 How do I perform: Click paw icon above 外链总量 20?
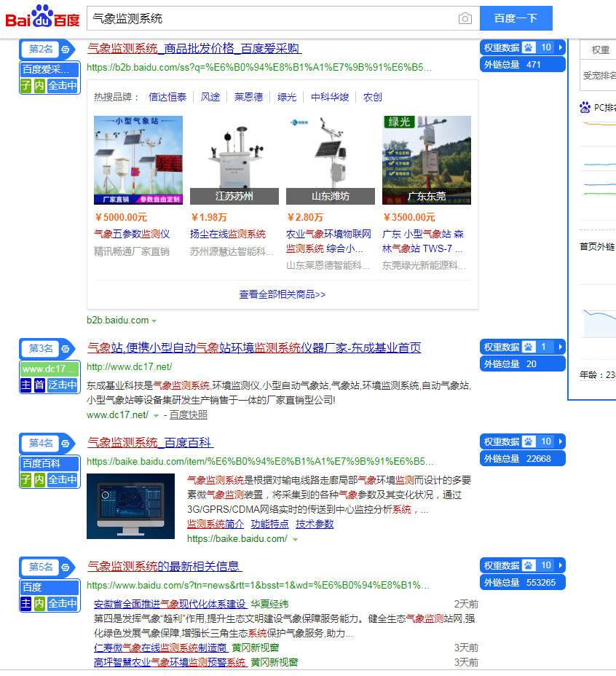pos(529,347)
